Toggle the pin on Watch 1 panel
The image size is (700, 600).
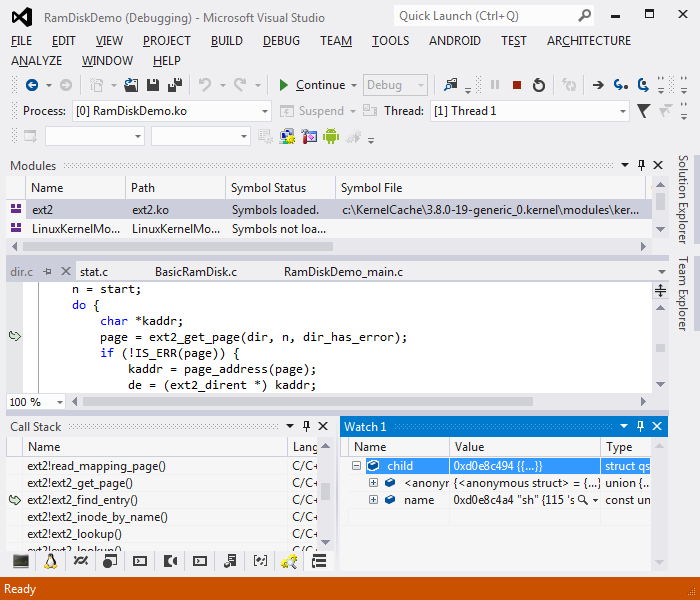[640, 426]
